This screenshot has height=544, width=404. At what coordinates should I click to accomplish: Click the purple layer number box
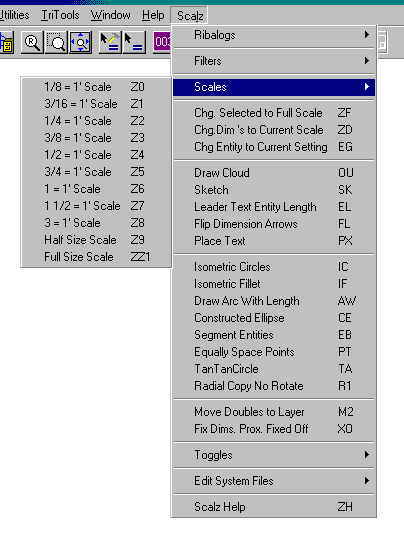click(162, 42)
